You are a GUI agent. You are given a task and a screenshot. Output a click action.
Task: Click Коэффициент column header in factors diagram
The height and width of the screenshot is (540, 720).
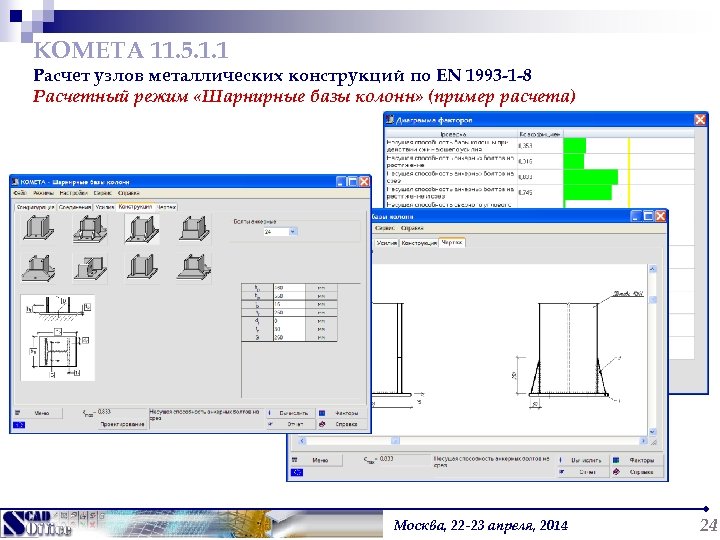(x=540, y=134)
